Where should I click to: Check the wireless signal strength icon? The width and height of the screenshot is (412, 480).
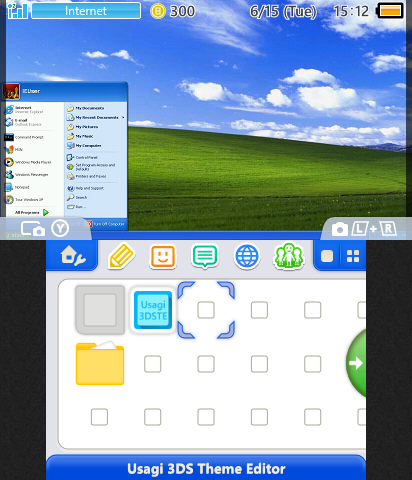17,11
